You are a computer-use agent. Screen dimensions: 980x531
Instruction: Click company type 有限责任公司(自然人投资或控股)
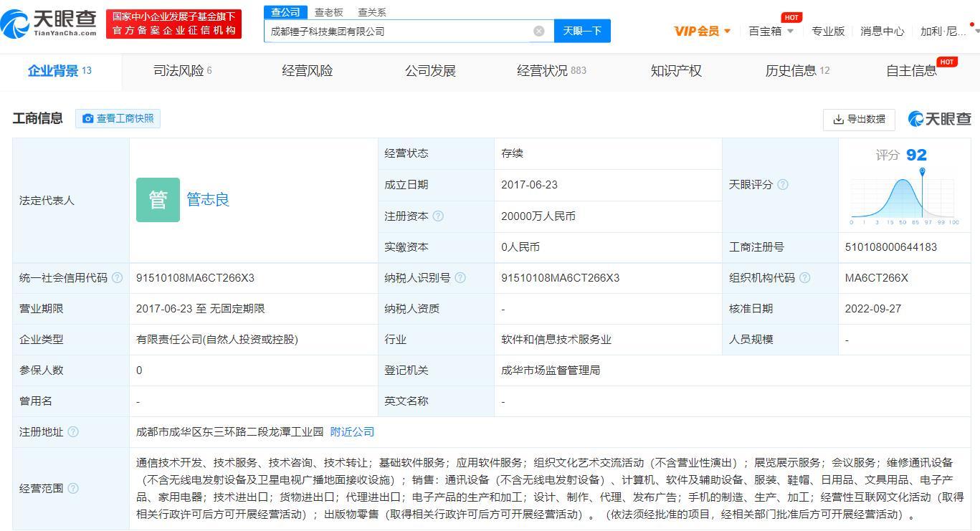[217, 340]
